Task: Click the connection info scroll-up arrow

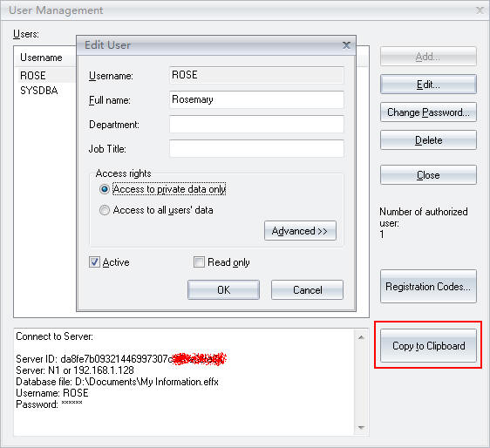Action: [361, 337]
